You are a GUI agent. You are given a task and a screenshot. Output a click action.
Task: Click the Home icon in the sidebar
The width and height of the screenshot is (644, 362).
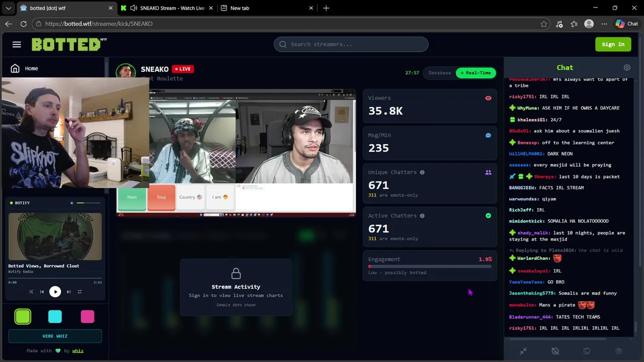(x=15, y=68)
